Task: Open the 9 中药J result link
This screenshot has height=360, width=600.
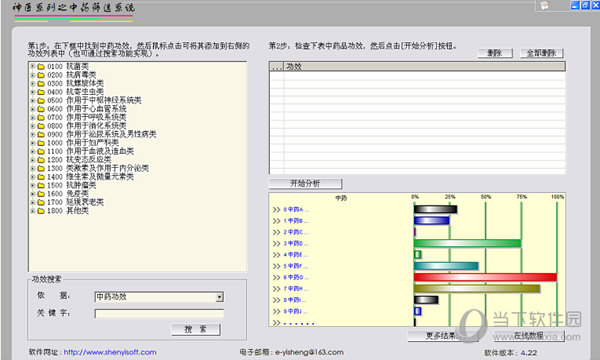Action: click(296, 311)
